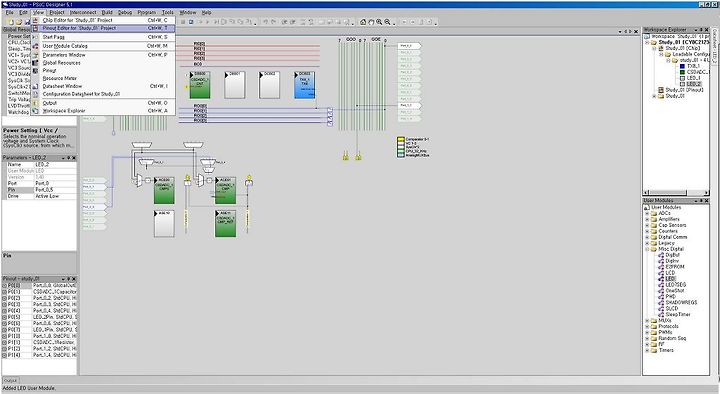
Task: Open the Debug menu
Action: pos(125,12)
